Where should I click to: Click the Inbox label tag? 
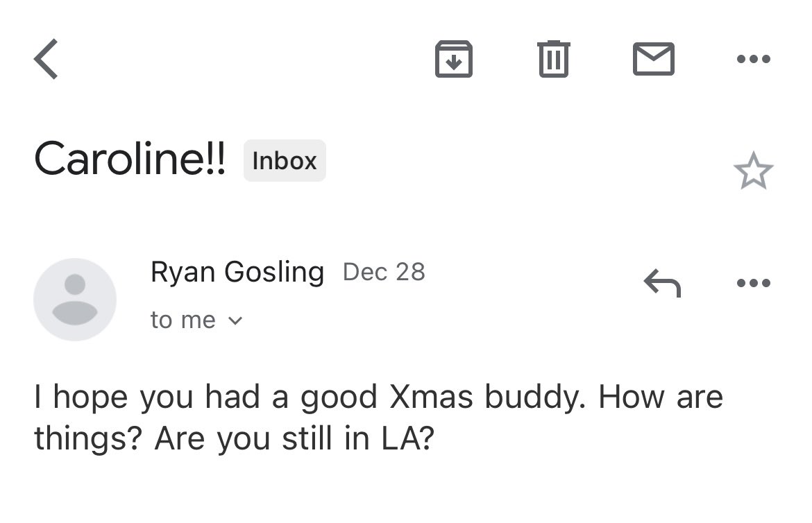(x=285, y=161)
